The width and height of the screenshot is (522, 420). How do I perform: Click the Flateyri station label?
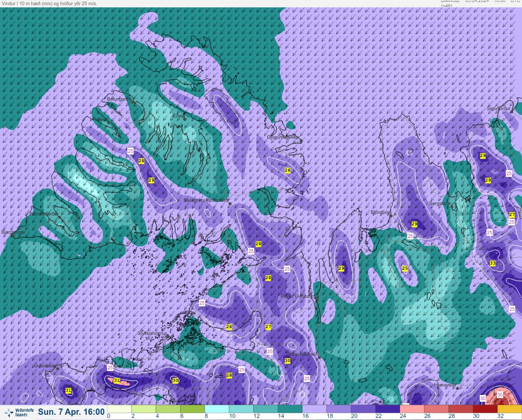[x=100, y=119]
